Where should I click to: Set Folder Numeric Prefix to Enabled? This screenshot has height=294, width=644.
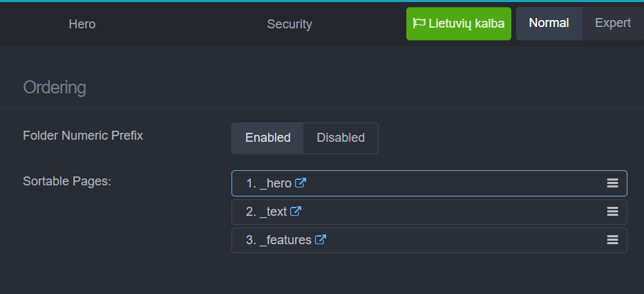point(268,138)
